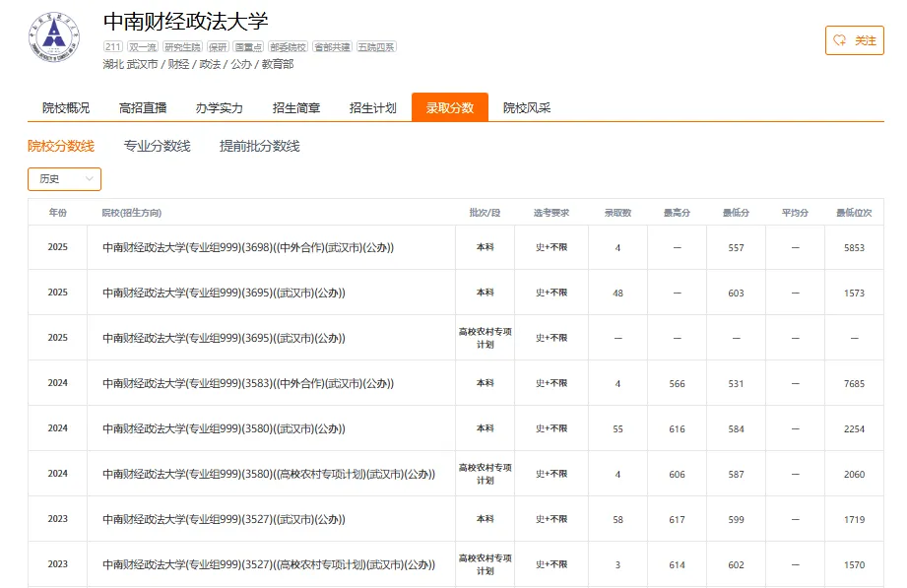Follow the school with 关注 button

click(x=855, y=40)
